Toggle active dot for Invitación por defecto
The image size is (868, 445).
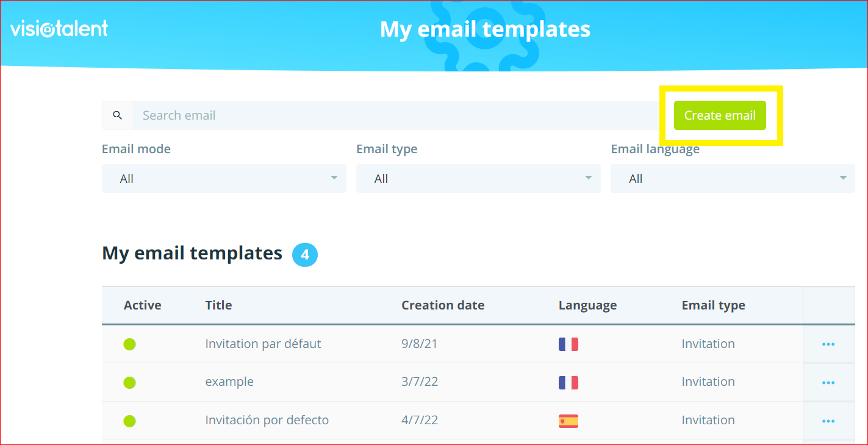click(129, 421)
